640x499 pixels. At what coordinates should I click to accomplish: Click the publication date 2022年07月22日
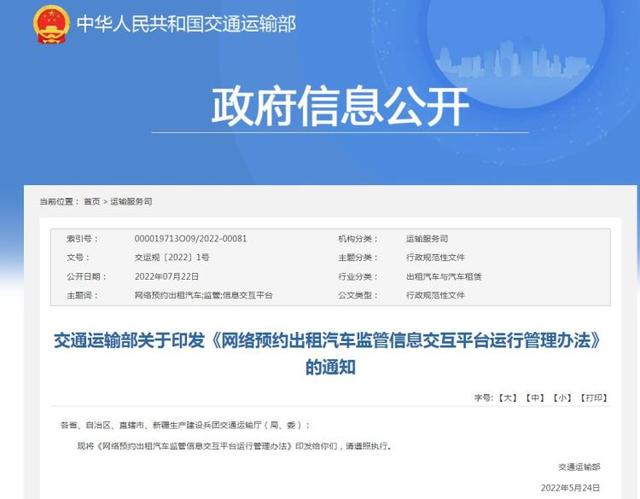[x=167, y=276]
